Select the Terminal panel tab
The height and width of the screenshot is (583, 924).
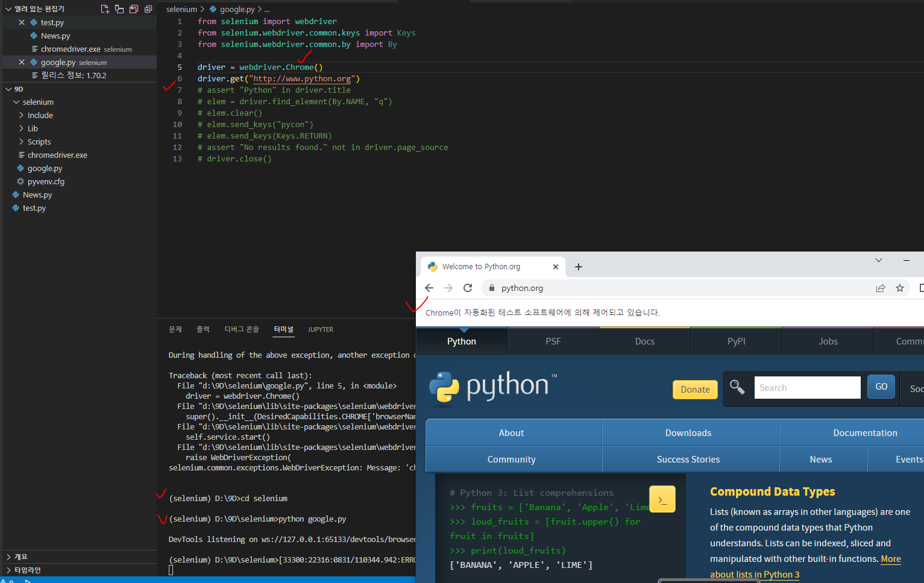pos(283,329)
